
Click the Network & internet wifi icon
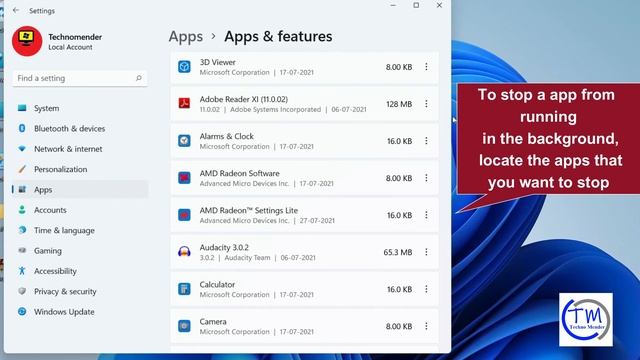tap(22, 149)
